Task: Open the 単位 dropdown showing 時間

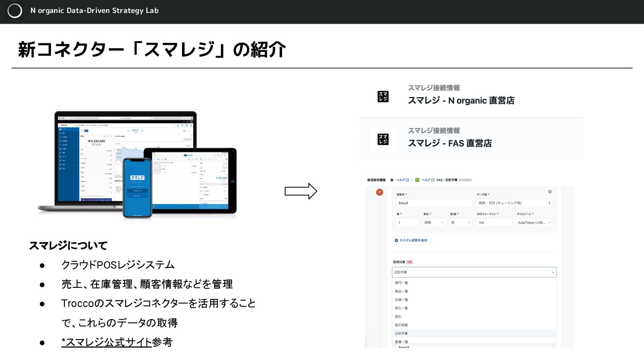Action: point(434,222)
